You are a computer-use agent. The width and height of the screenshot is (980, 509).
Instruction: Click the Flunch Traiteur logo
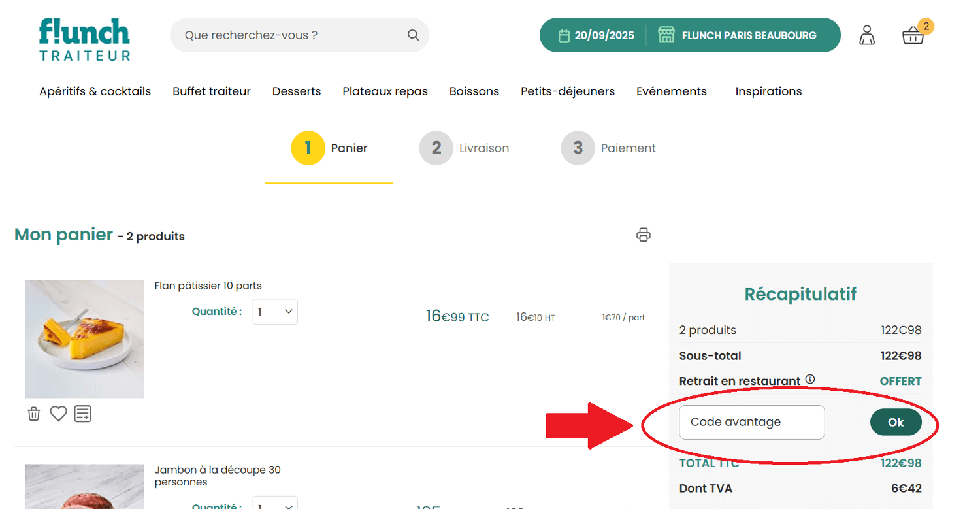click(84, 39)
